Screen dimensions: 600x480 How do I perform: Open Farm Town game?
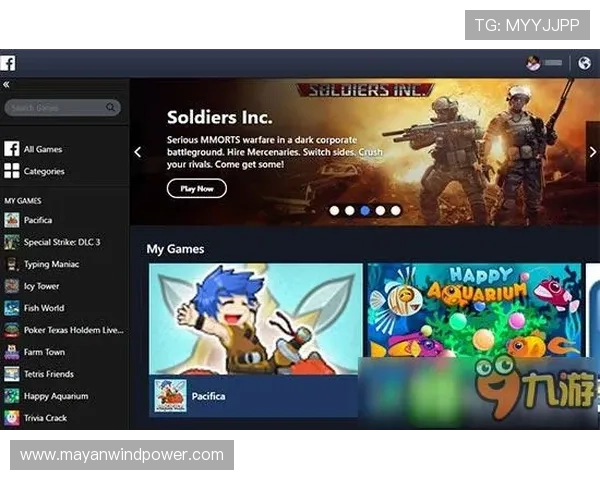point(44,352)
